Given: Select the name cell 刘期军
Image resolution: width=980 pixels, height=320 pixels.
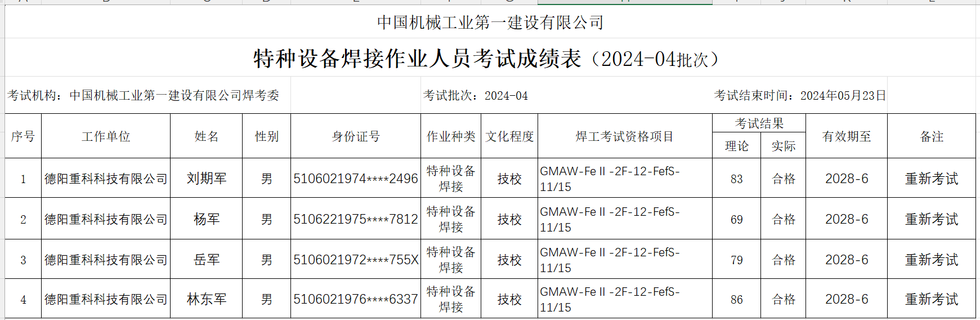Looking at the screenshot, I should [x=207, y=178].
